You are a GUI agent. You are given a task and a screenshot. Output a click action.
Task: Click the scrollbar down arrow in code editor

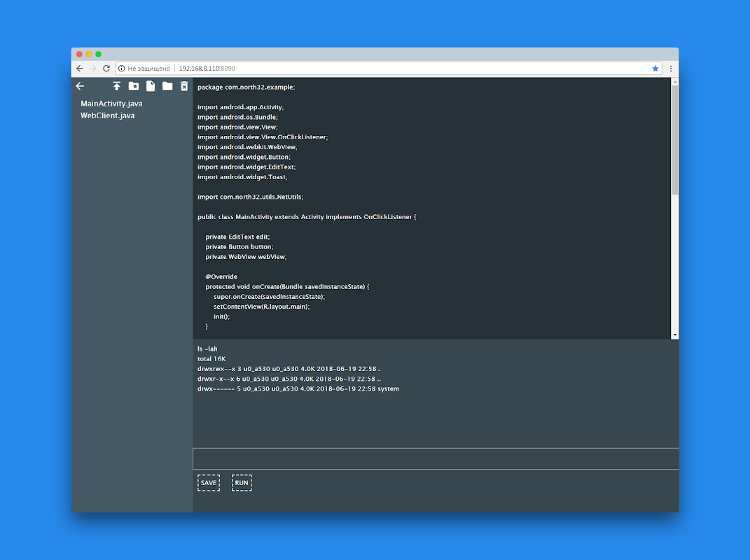pos(675,335)
